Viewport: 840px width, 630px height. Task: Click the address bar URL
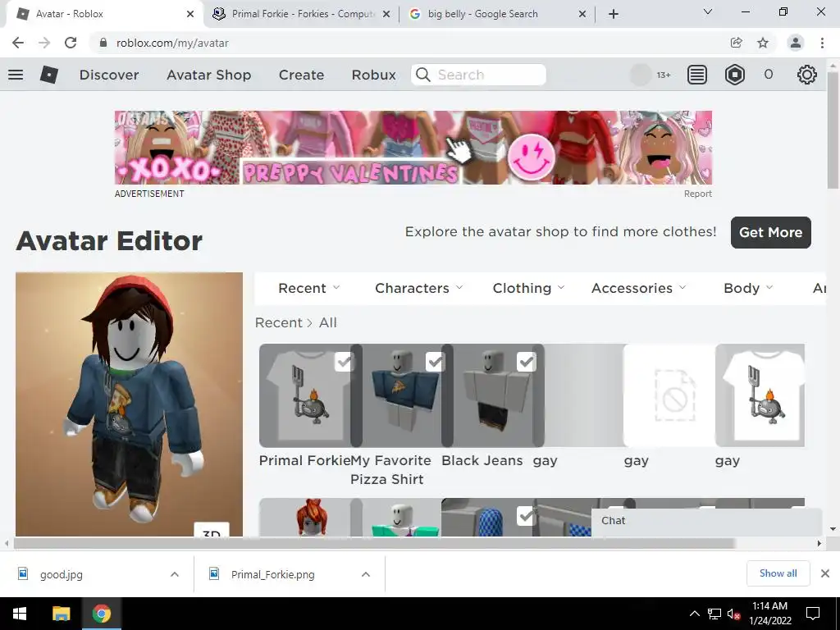click(x=172, y=43)
